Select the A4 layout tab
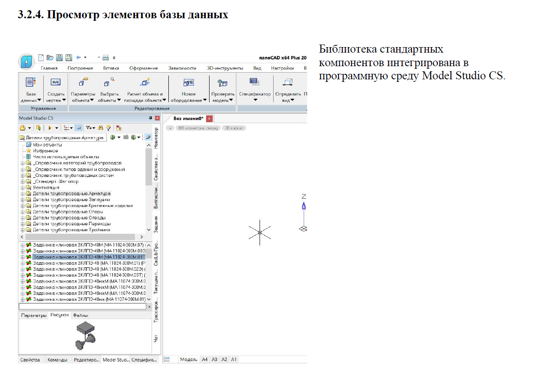 (x=205, y=359)
